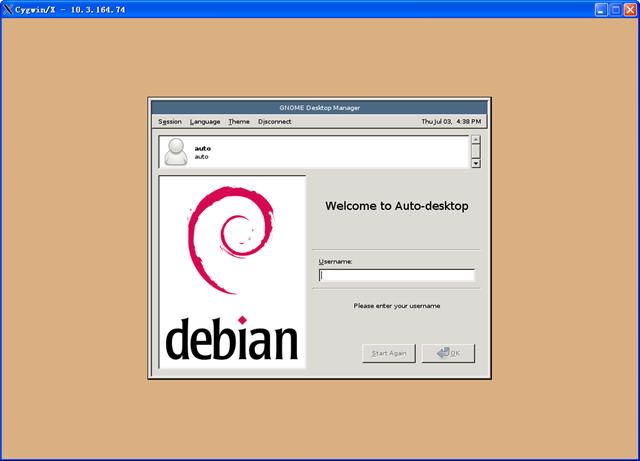Click the clock showing Thu Jul 03
Viewport: 640px width, 461px height.
click(451, 122)
